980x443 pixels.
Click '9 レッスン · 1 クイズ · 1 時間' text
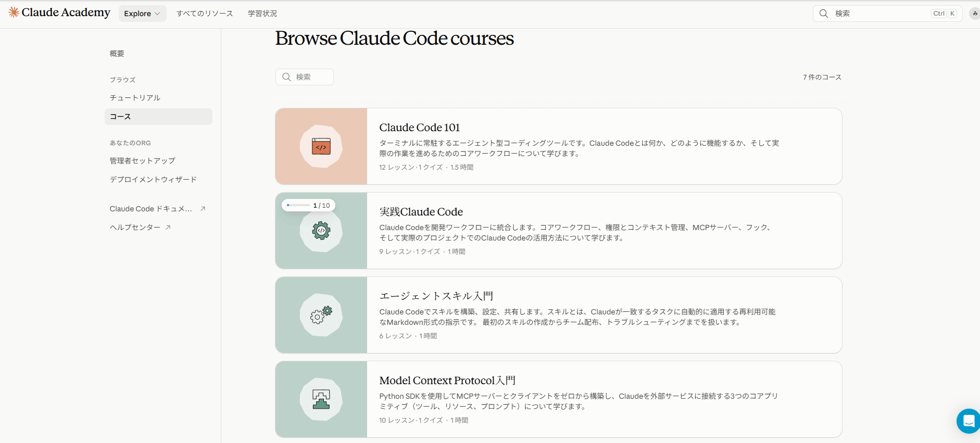pos(422,252)
